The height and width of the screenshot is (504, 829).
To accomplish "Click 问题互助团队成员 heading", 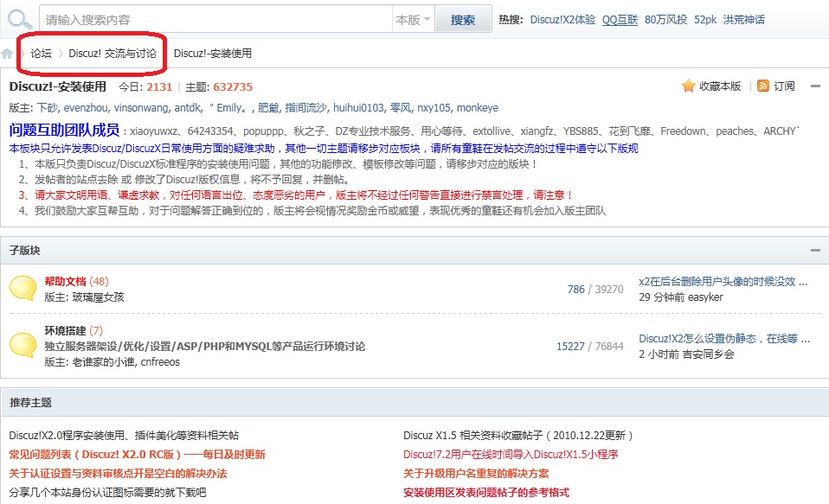I will click(64, 130).
